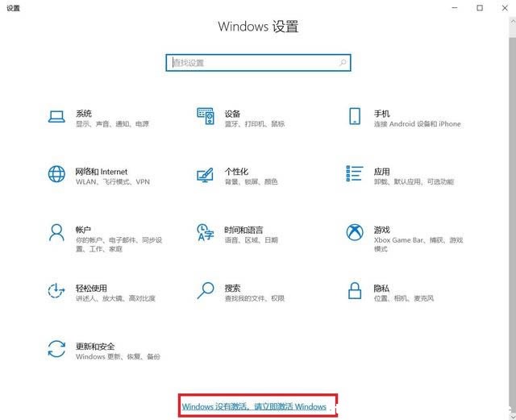Open the Accounts (帐户) person icon

56,233
